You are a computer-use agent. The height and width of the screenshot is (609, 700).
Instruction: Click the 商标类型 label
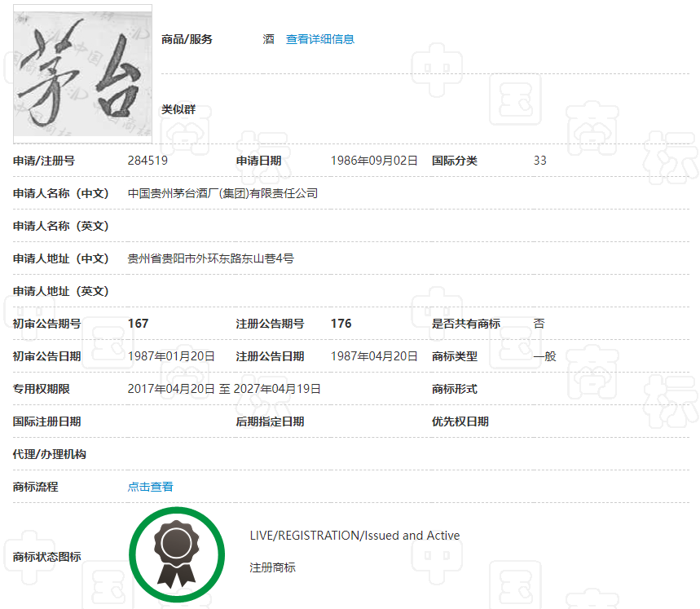pos(455,356)
